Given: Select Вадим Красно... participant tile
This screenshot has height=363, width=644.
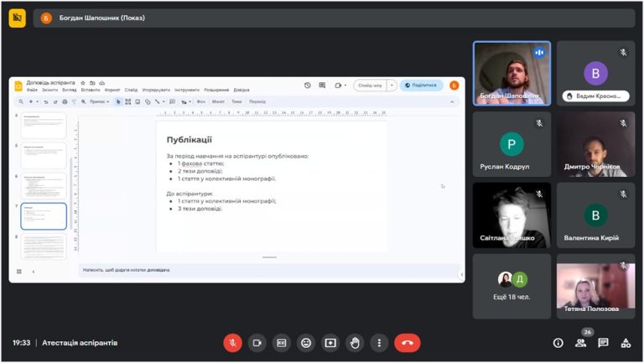Looking at the screenshot, I should click(x=595, y=74).
